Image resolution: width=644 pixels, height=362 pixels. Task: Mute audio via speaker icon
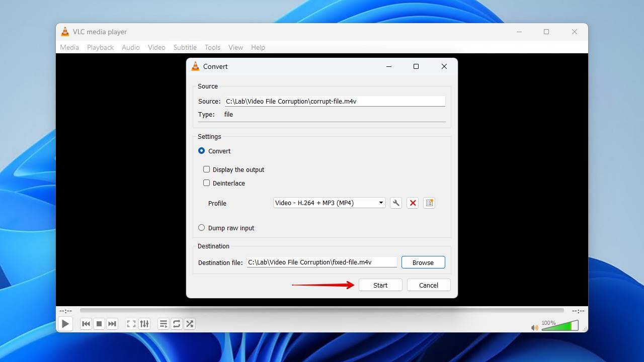534,327
